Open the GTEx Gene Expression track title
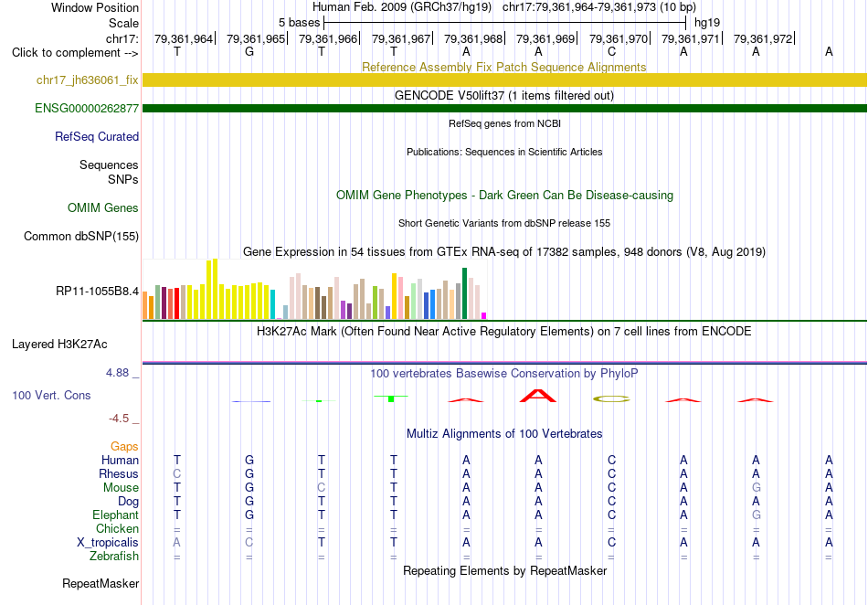Image resolution: width=868 pixels, height=605 pixels. pyautogui.click(x=503, y=252)
